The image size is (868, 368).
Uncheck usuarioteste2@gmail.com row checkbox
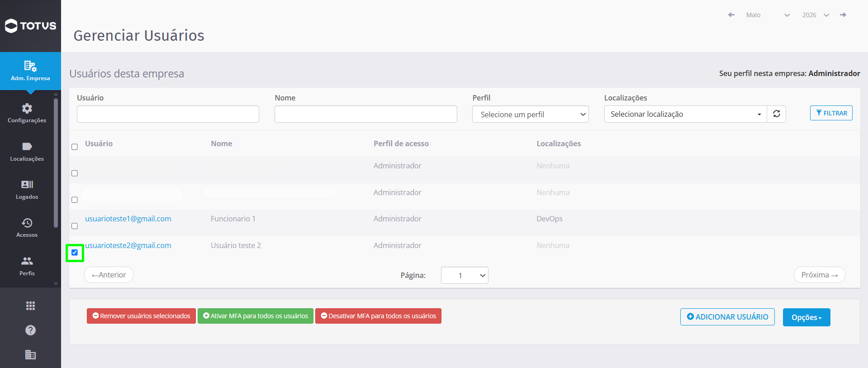[x=75, y=253]
